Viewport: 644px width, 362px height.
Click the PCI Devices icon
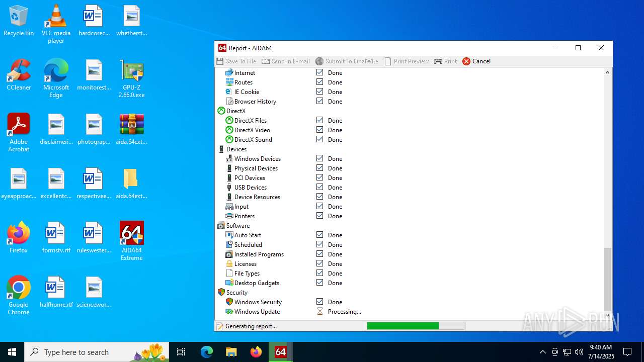(229, 178)
